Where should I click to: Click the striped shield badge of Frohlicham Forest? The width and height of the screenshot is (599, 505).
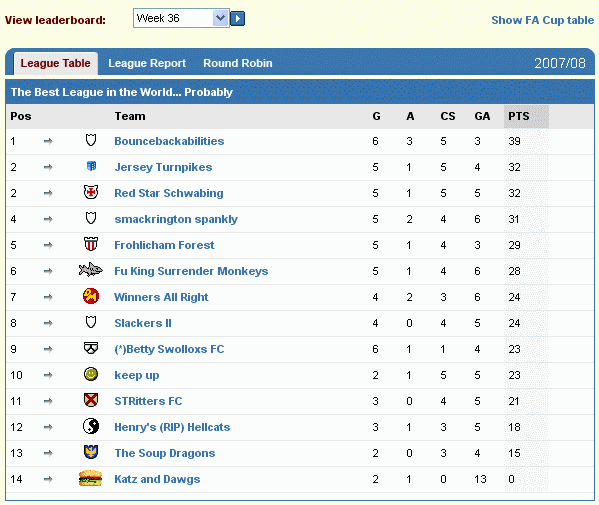coord(91,244)
